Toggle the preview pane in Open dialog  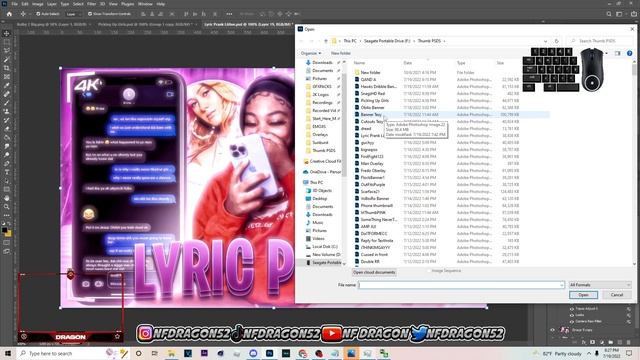[618, 53]
